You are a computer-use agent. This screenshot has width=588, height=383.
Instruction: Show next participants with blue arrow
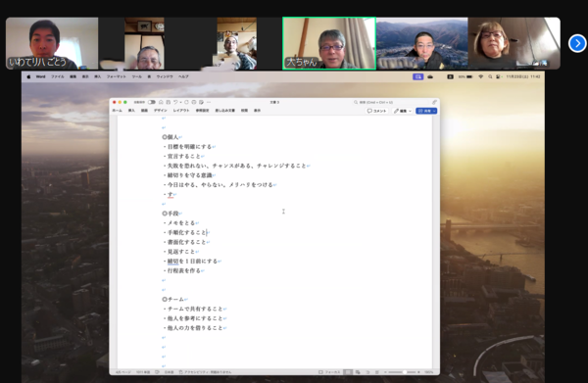tap(577, 43)
